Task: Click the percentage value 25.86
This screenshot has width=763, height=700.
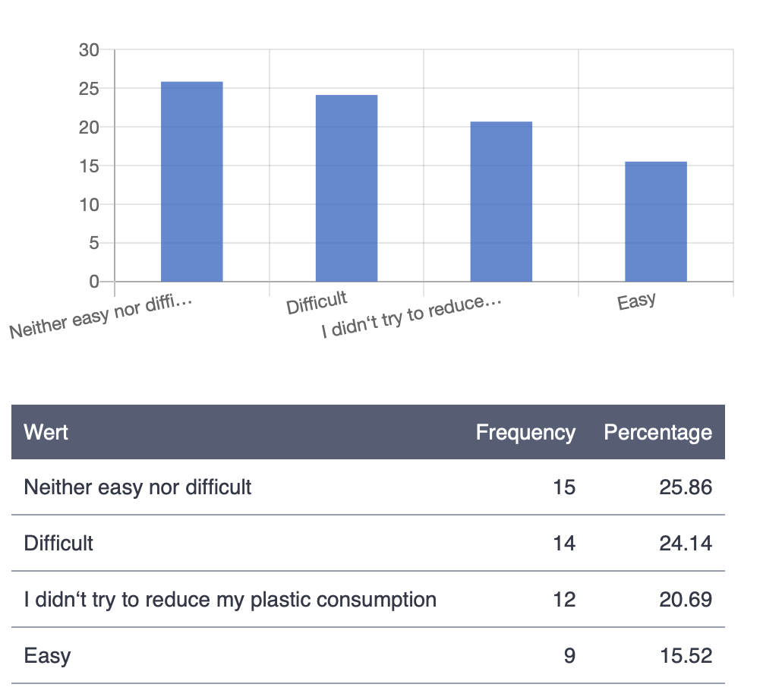Action: point(687,487)
